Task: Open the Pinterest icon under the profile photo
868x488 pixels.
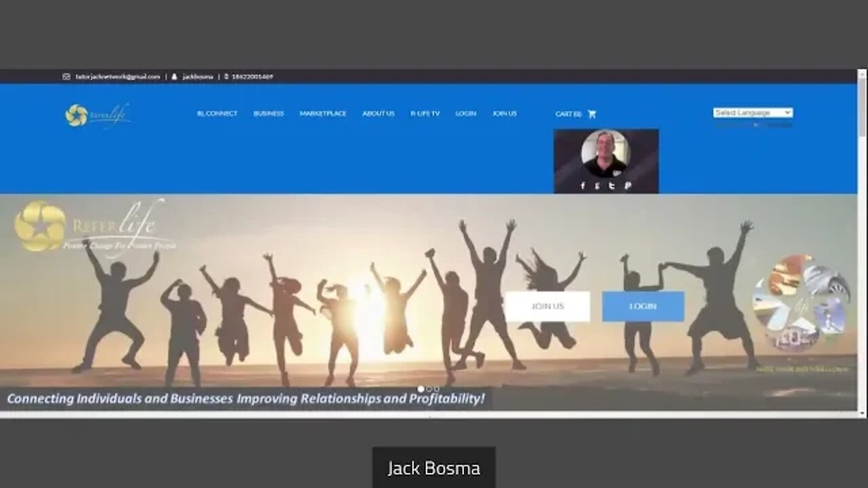Action: tap(628, 186)
